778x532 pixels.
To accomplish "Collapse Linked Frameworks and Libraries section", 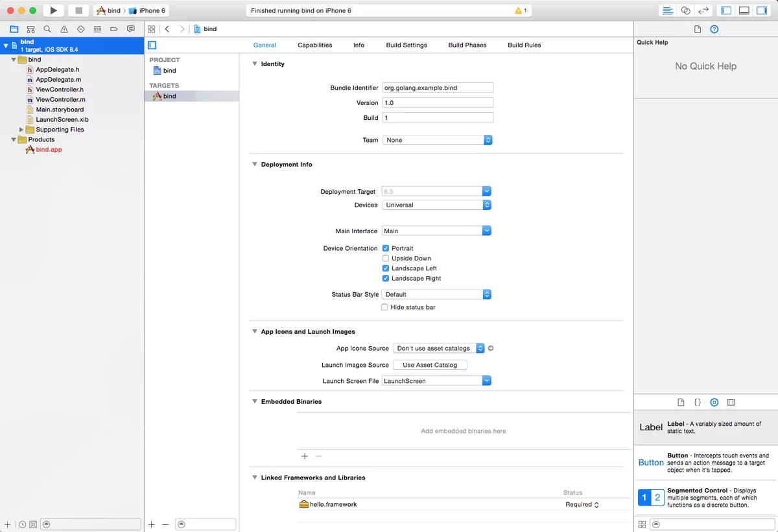I will click(x=255, y=478).
